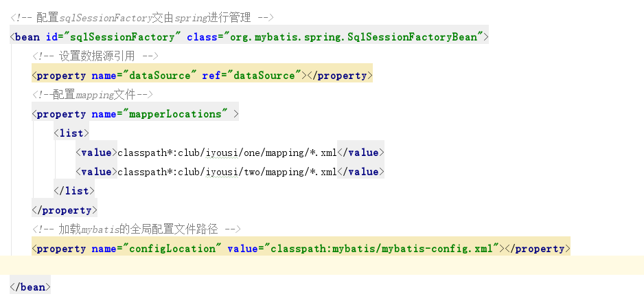Click the ref="dataSource" attribute
The height and width of the screenshot is (303, 644).
(252, 76)
